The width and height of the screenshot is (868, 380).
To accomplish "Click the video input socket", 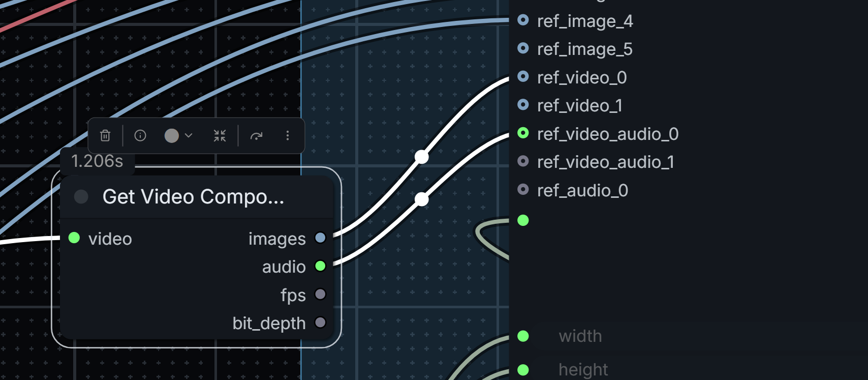I will tap(74, 238).
